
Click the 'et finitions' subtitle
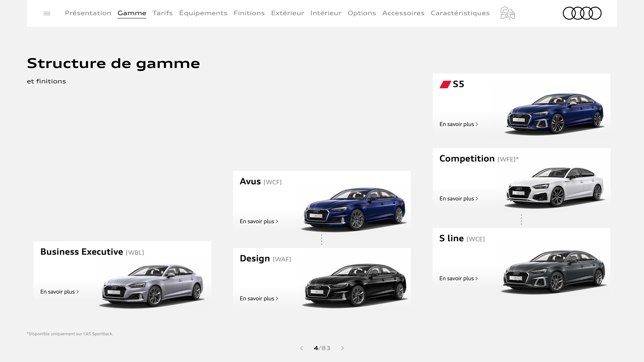click(46, 81)
